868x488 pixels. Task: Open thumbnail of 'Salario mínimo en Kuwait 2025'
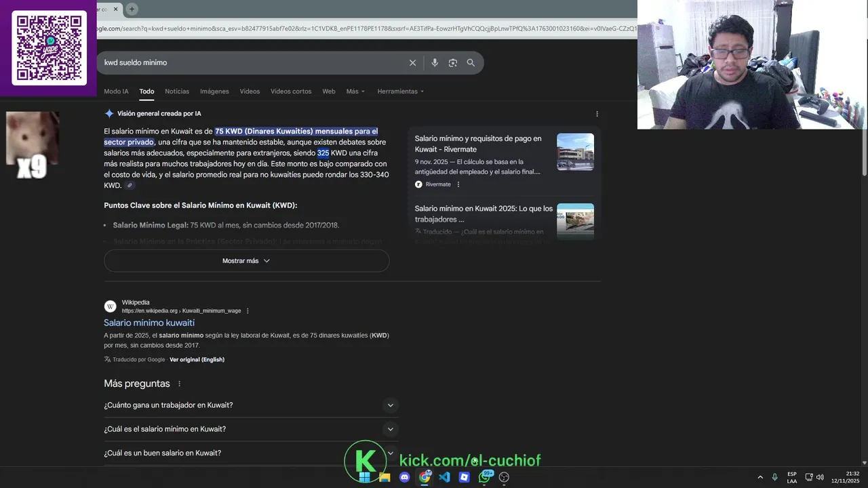pyautogui.click(x=575, y=222)
